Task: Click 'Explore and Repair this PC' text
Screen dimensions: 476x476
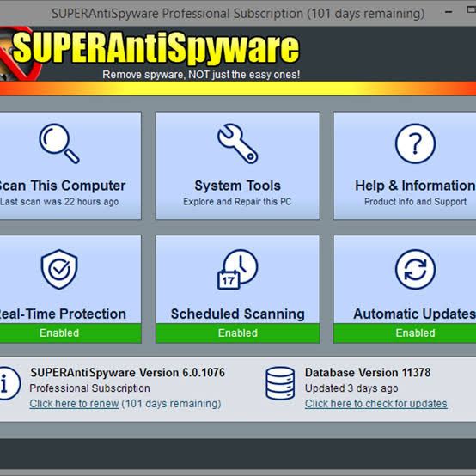Action: click(237, 202)
